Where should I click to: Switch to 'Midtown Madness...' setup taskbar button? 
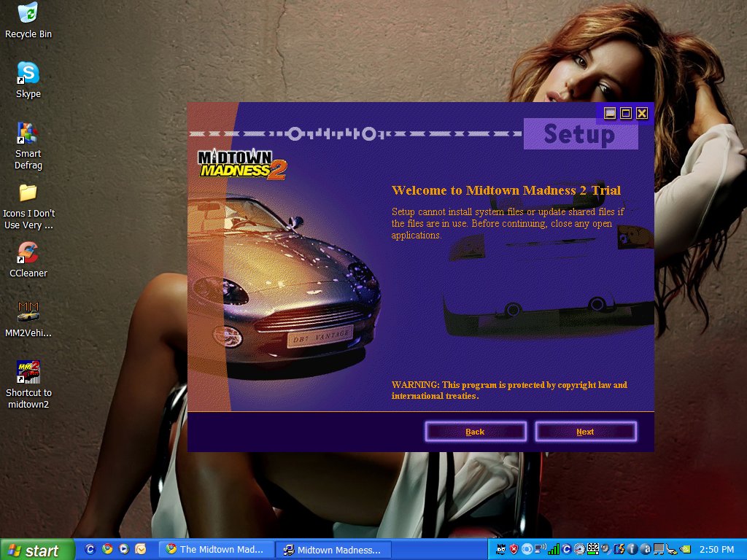(x=334, y=550)
